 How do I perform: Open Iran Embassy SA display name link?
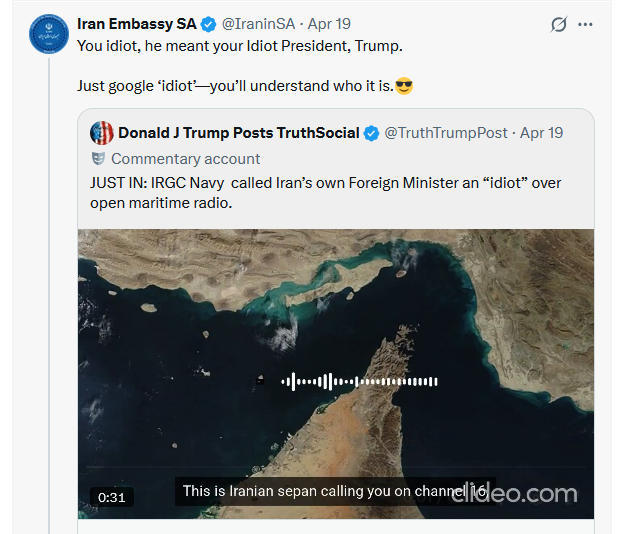coord(136,24)
